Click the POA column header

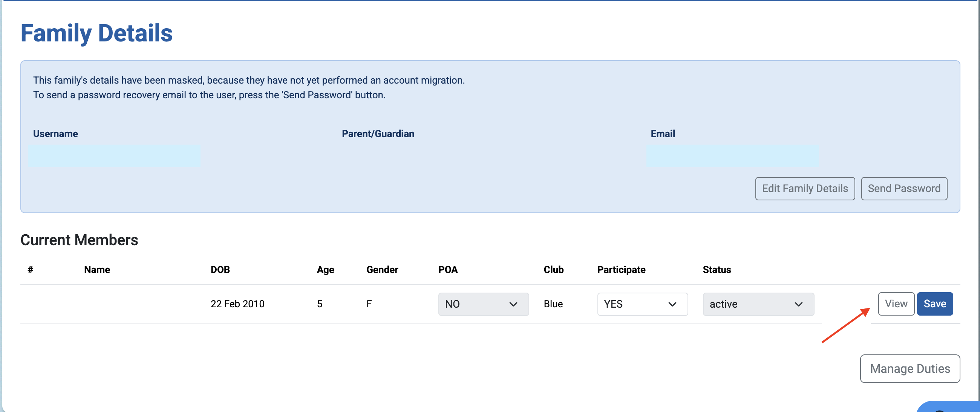click(x=448, y=270)
